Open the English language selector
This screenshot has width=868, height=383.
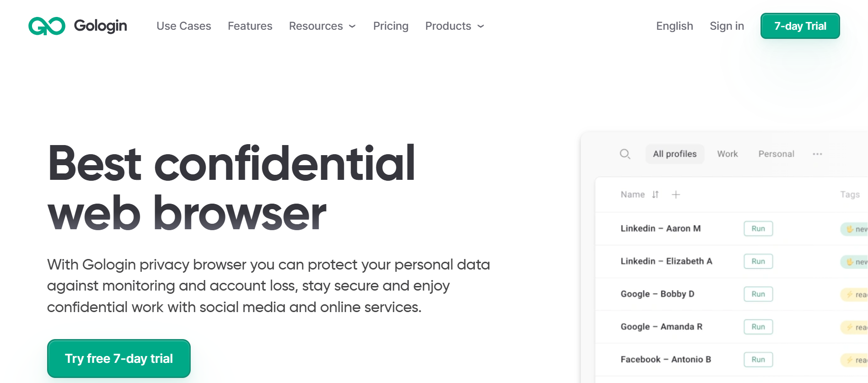pos(674,26)
